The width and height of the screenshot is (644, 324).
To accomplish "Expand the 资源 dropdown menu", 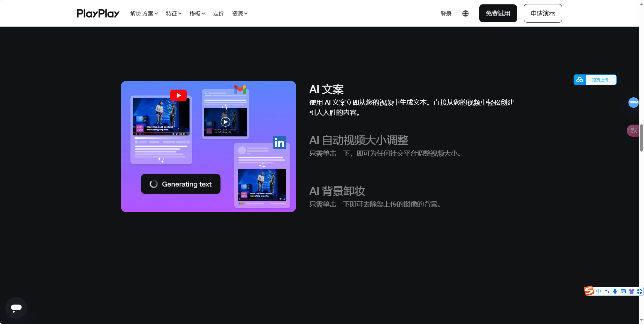I will (x=240, y=13).
